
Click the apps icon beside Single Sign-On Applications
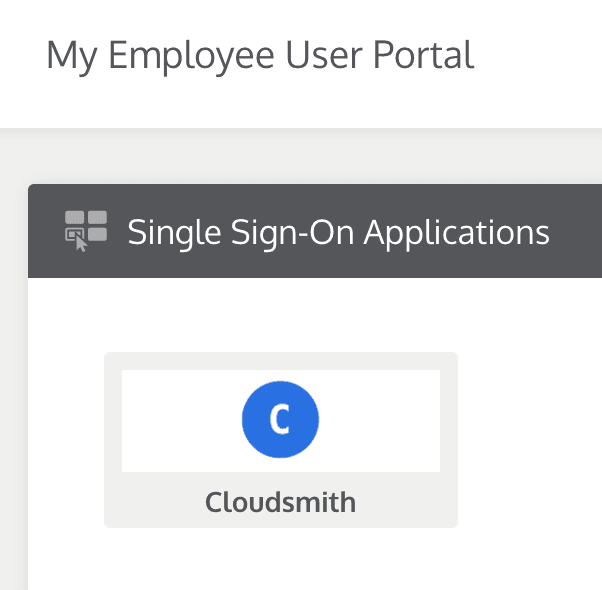pos(85,230)
